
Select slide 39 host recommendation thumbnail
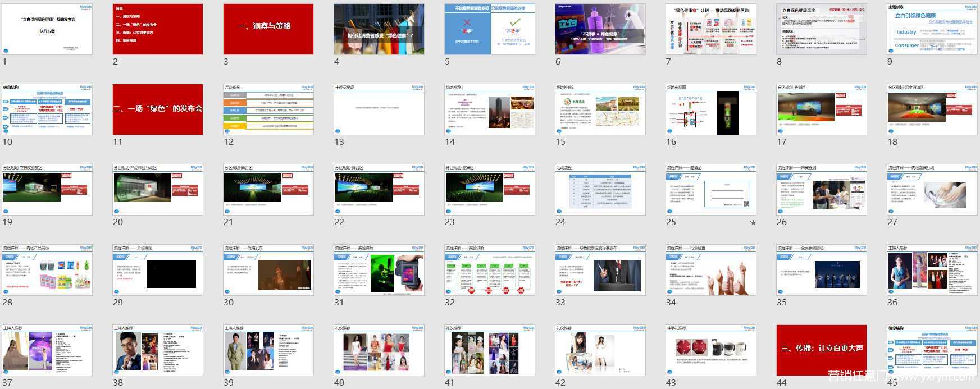(x=268, y=350)
